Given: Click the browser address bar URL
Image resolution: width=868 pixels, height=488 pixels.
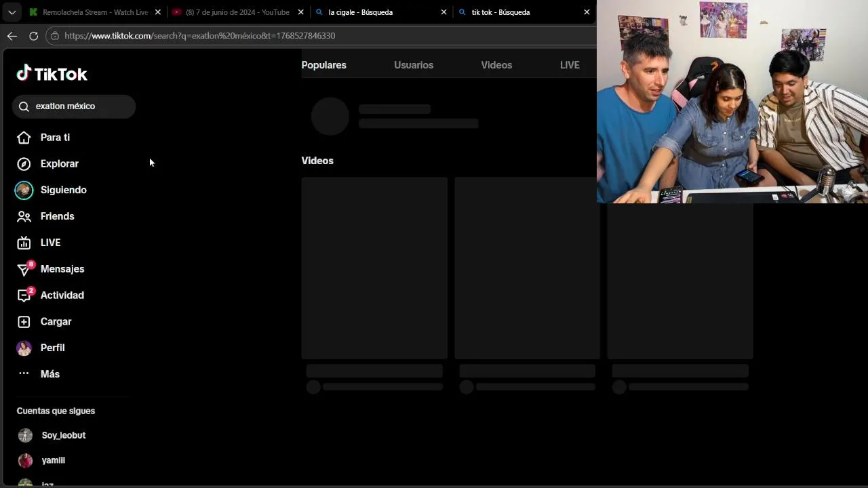Looking at the screenshot, I should pyautogui.click(x=200, y=36).
